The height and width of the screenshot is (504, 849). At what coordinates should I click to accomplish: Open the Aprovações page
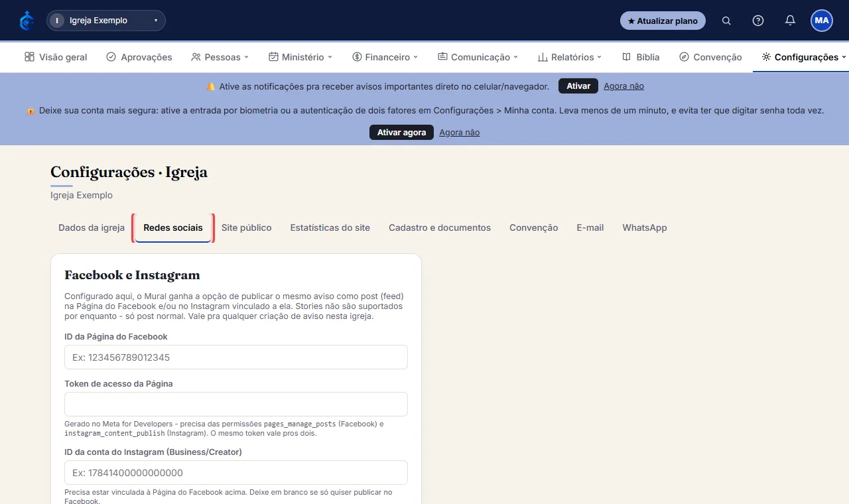click(x=139, y=57)
